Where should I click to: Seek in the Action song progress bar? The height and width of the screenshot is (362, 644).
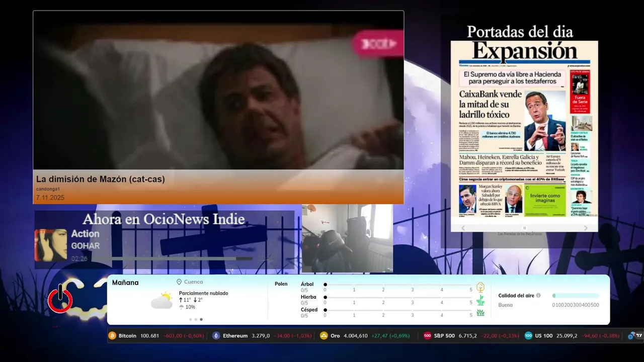[173, 258]
